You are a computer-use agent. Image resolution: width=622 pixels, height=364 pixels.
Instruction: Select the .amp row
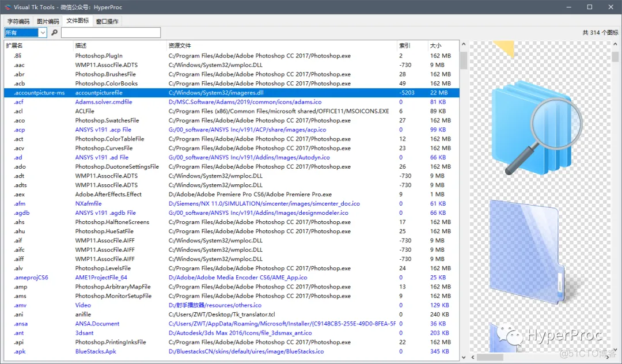tap(232, 287)
